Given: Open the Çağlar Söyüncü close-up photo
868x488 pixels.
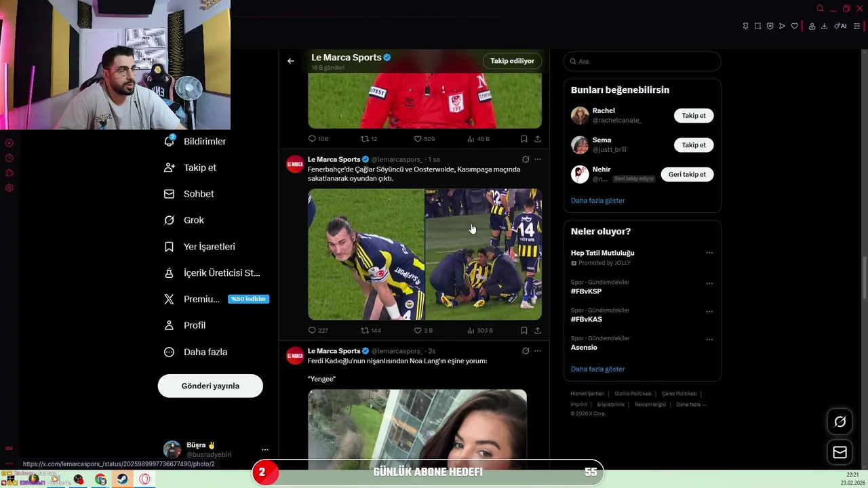Looking at the screenshot, I should (x=366, y=254).
